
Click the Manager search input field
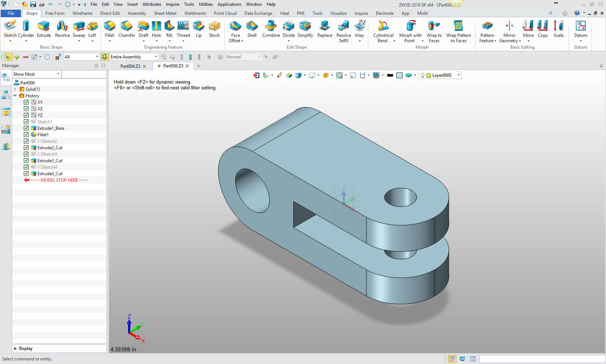84,74
